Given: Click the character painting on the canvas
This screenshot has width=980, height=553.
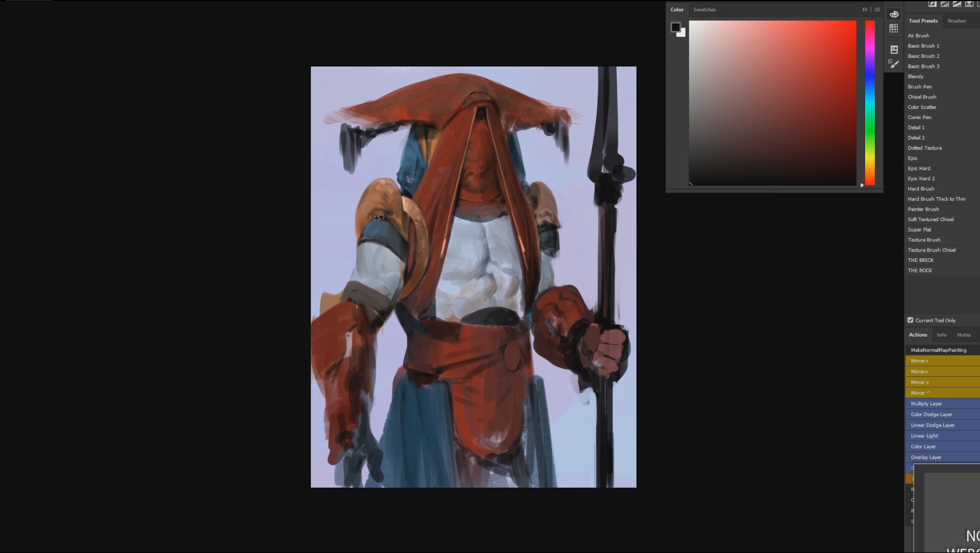Looking at the screenshot, I should [x=474, y=277].
